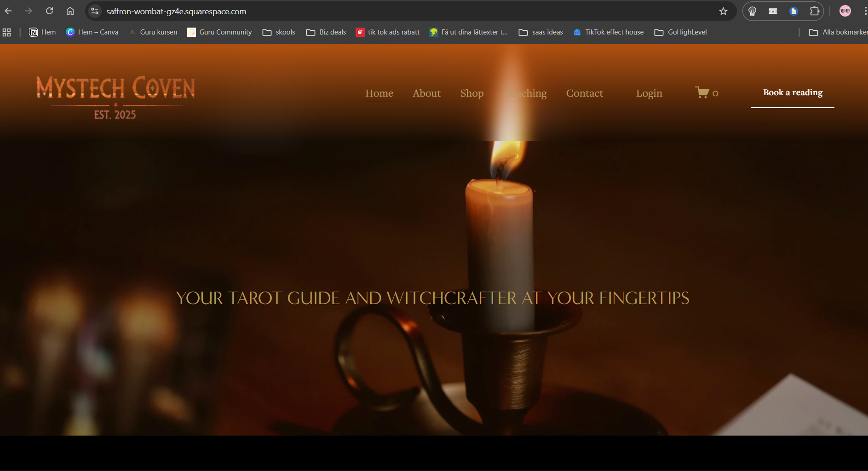Open the Login link
Image resolution: width=868 pixels, height=471 pixels.
click(649, 93)
